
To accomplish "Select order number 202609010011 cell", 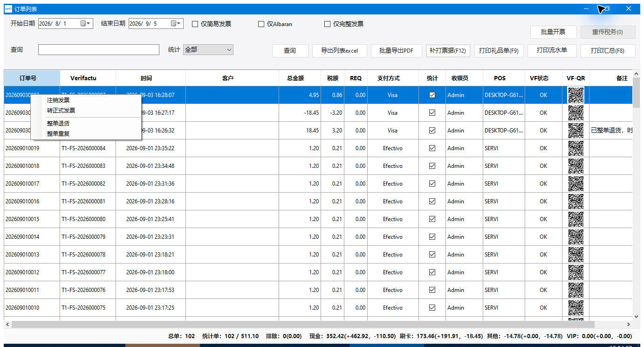I will (x=32, y=290).
